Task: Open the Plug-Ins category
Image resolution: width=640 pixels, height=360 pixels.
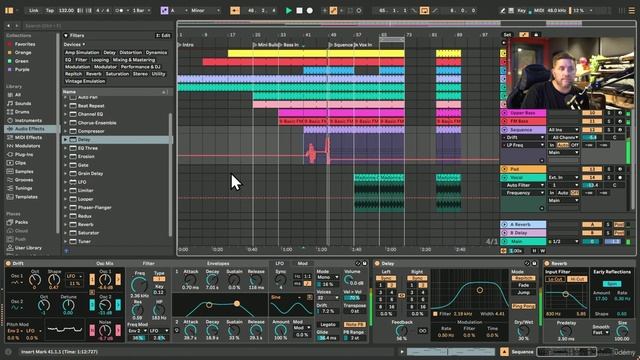Action: point(24,155)
